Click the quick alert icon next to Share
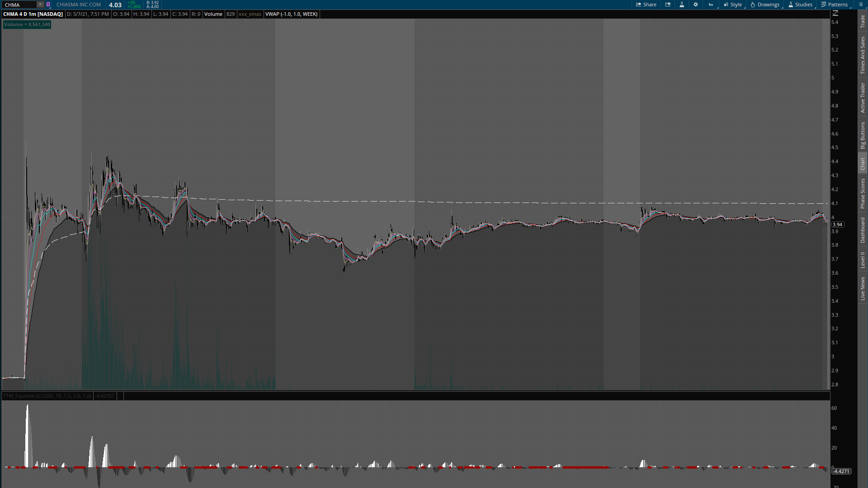 point(668,5)
